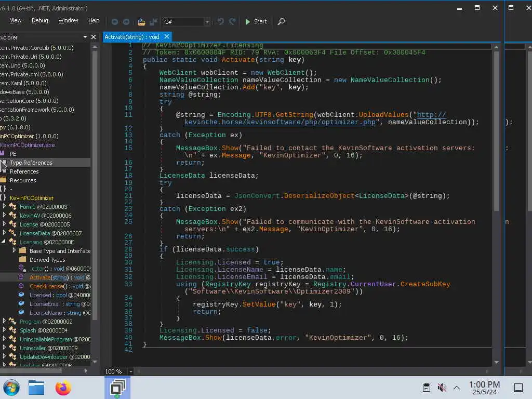Redo the action in the toolbar

(232, 21)
